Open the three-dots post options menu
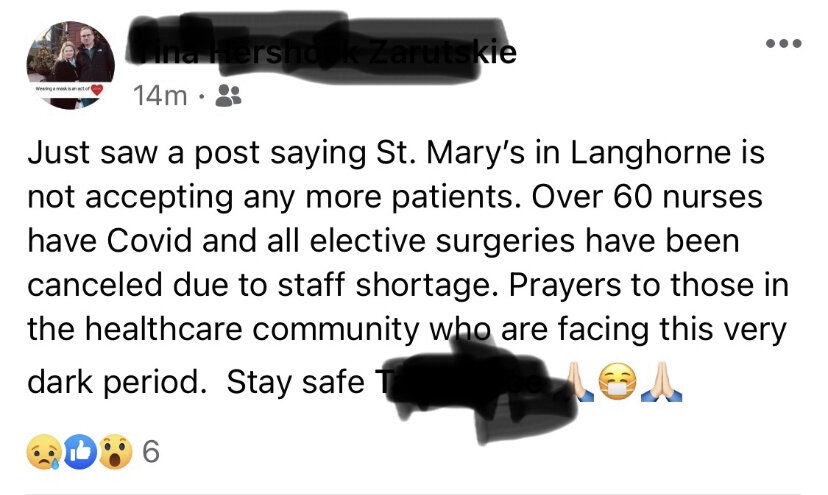The image size is (828, 495). pyautogui.click(x=784, y=43)
